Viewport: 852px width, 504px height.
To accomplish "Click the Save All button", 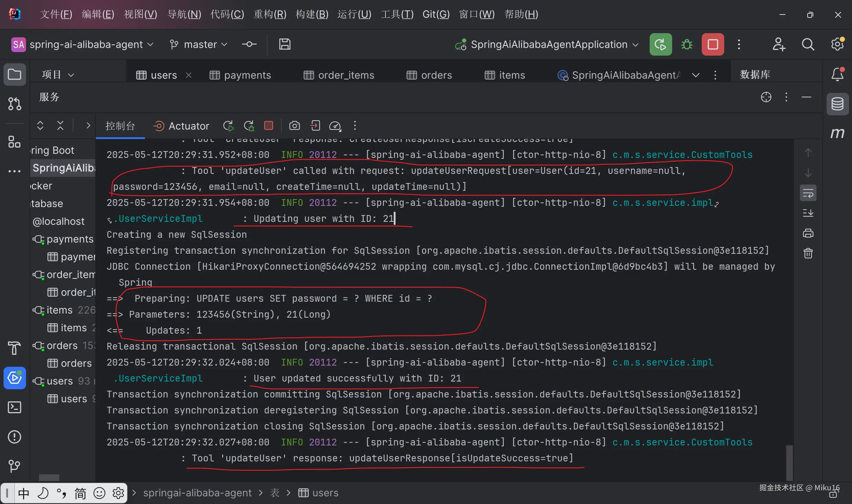I will (285, 44).
